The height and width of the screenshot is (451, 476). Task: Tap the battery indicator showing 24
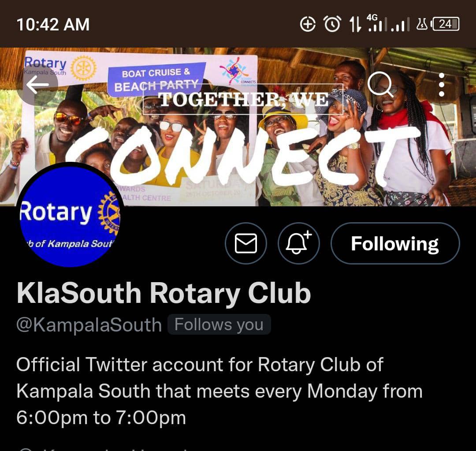coord(445,24)
